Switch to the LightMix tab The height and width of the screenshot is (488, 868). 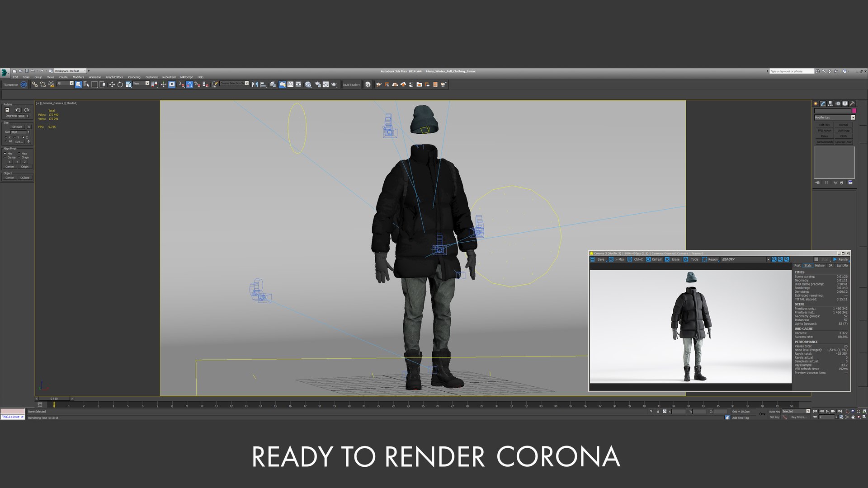[x=842, y=265]
